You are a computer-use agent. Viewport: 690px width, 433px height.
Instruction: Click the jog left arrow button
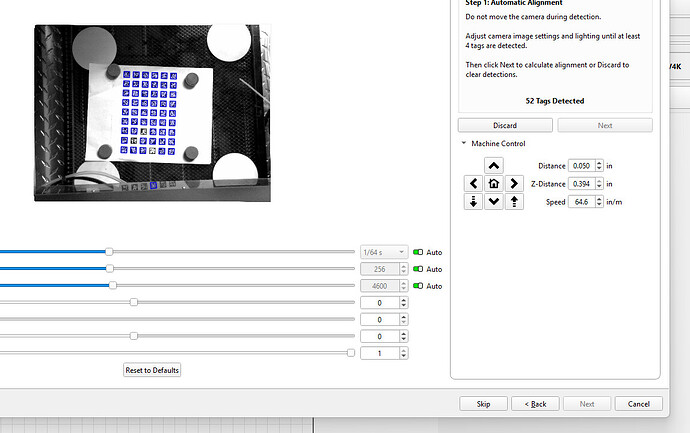[473, 183]
